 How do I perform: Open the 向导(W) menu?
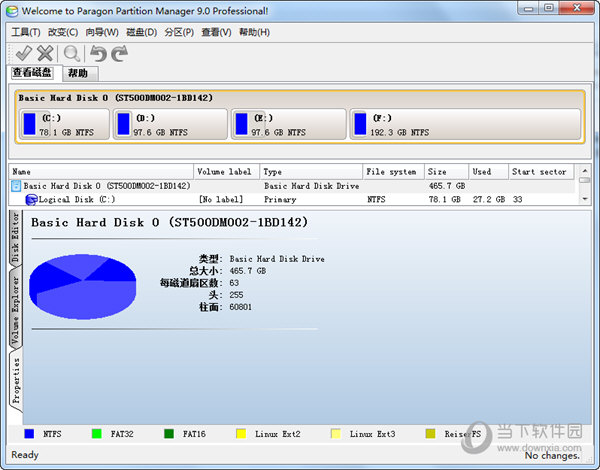102,32
